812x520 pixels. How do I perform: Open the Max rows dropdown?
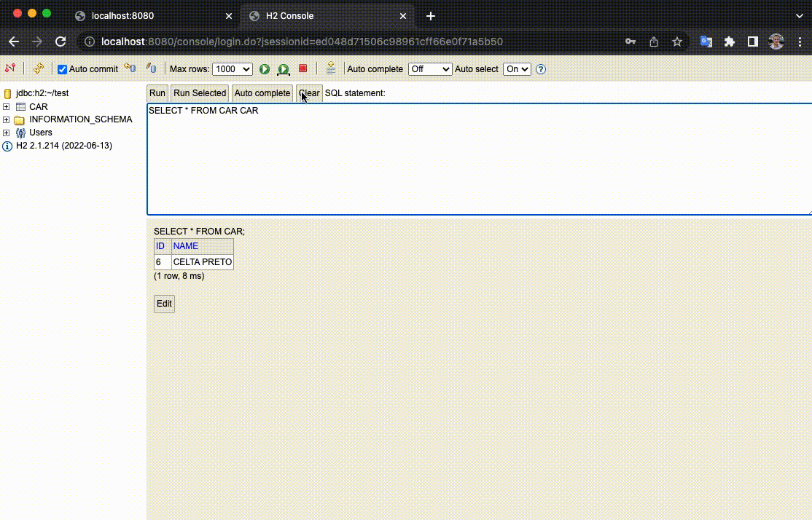tap(232, 69)
